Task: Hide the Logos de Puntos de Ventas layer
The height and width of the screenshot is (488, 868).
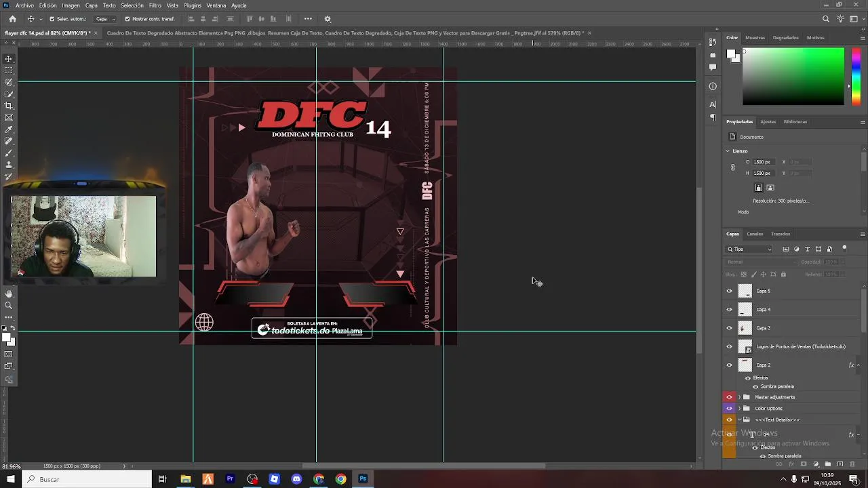Action: tap(730, 346)
